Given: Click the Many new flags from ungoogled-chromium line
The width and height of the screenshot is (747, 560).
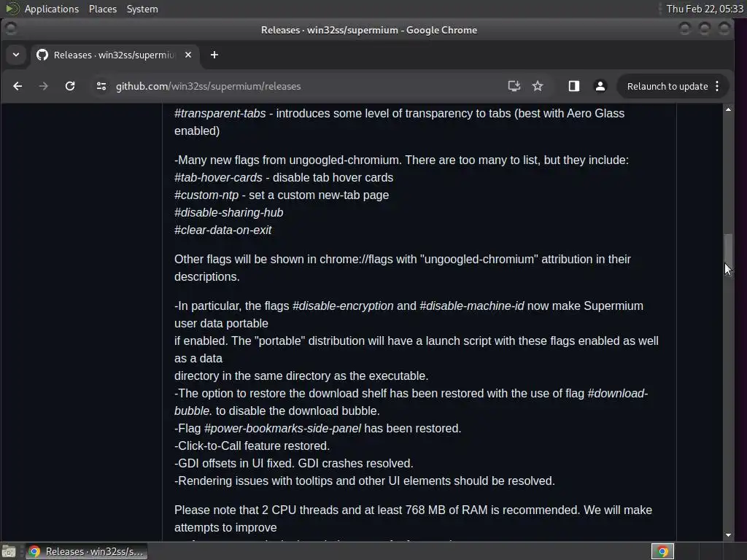Looking at the screenshot, I should tap(402, 160).
